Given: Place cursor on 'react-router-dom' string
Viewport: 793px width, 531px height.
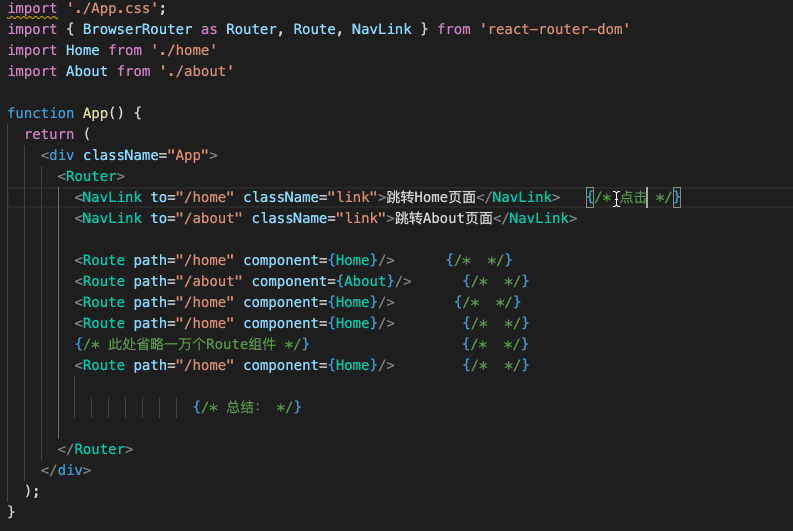Looking at the screenshot, I should tap(555, 29).
